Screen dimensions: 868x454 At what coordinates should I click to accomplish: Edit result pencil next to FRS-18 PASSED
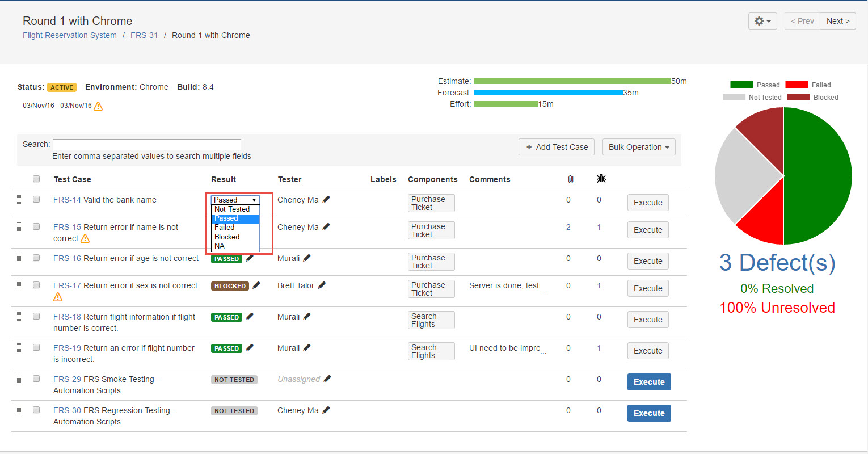250,317
